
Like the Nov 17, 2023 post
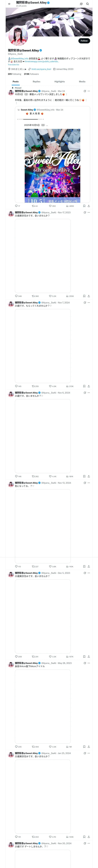(x=50, y=296)
